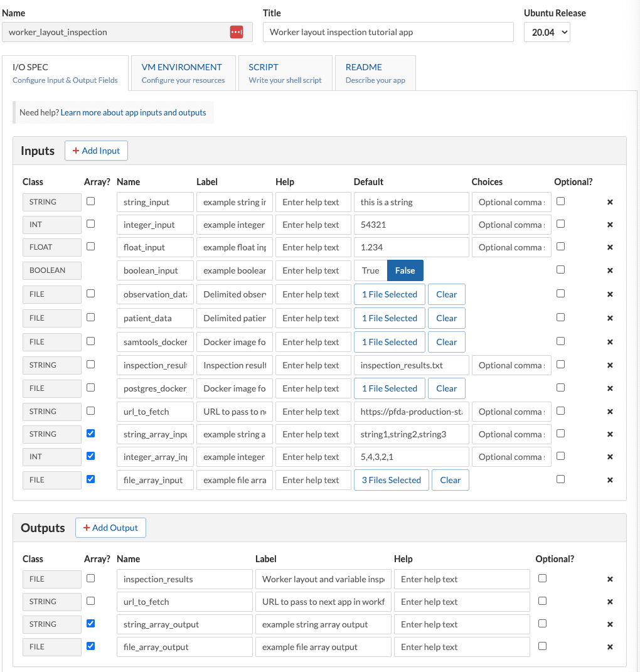Open the 3 Files Selected picker for file_array_input

(391, 480)
